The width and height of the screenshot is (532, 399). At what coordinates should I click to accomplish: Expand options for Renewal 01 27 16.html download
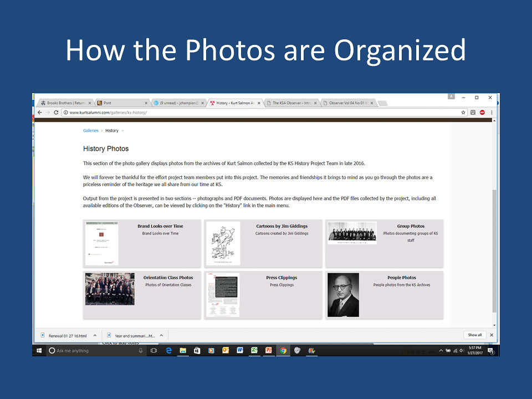[x=95, y=335]
